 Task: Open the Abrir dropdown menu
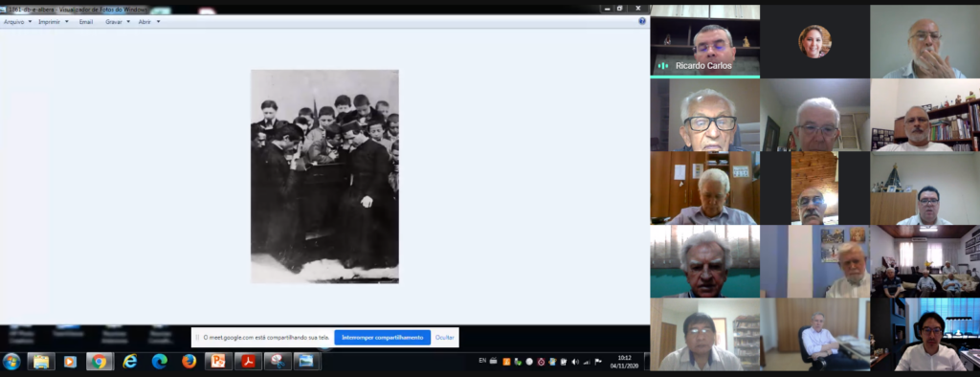tap(149, 21)
